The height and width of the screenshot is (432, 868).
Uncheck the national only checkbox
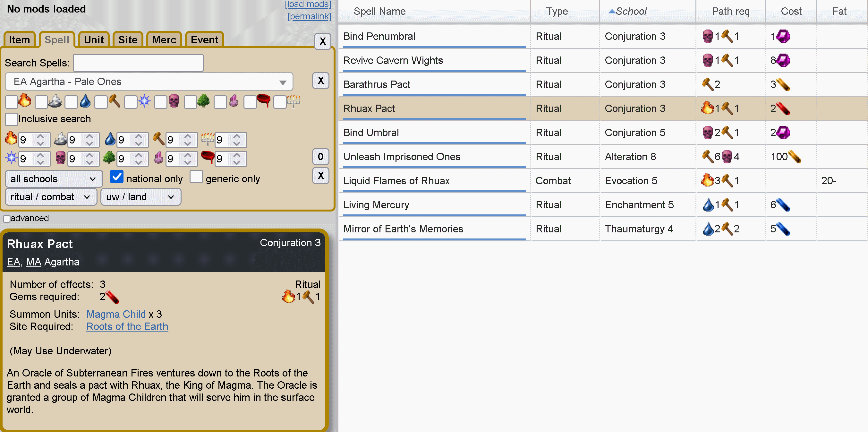(x=116, y=177)
